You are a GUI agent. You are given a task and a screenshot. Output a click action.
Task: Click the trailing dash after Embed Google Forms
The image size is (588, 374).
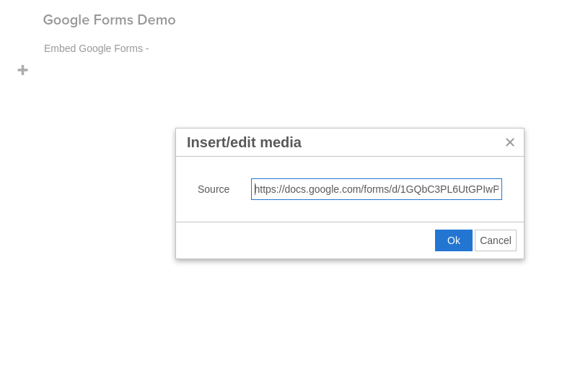(147, 49)
